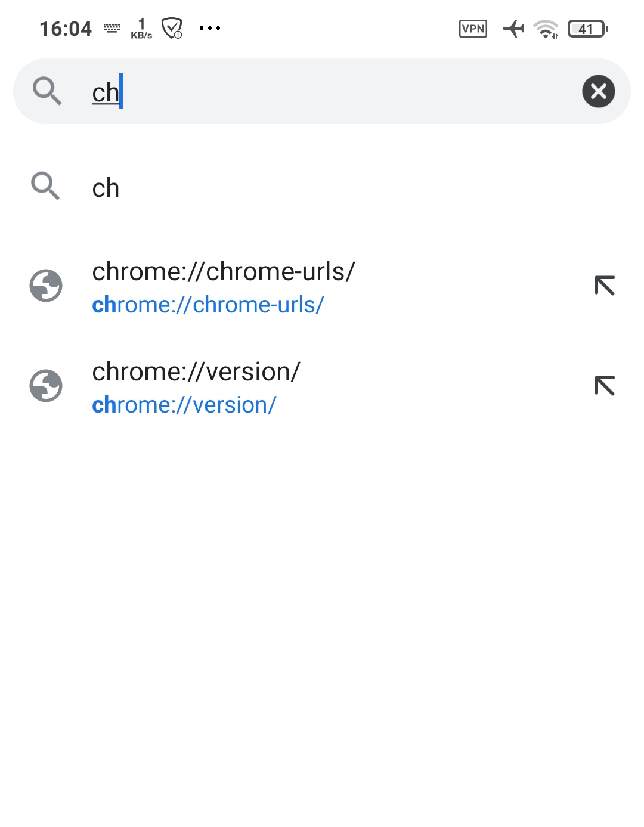Screen dimensions: 644x827
Task: Click the globe icon next to chrome://chrome-urls/
Action: [x=47, y=286]
